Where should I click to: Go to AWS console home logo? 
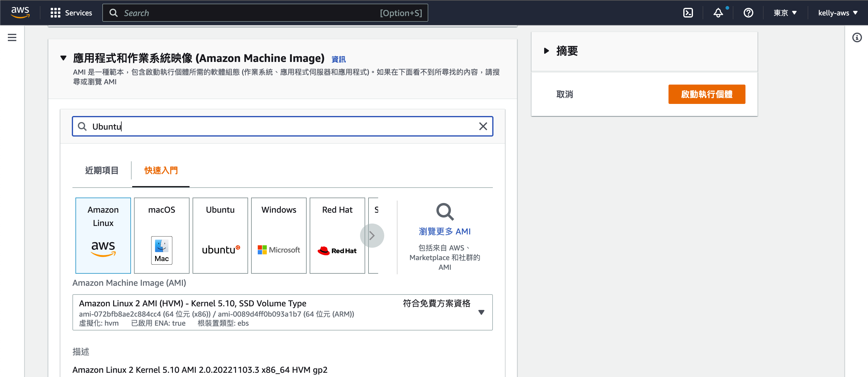20,12
